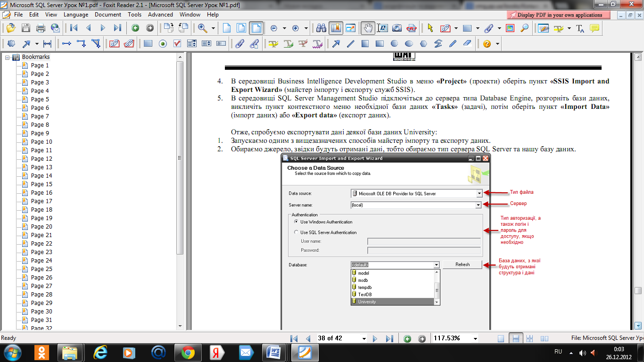Click the Foxit Reader taskbar icon
This screenshot has width=644, height=362.
[305, 352]
